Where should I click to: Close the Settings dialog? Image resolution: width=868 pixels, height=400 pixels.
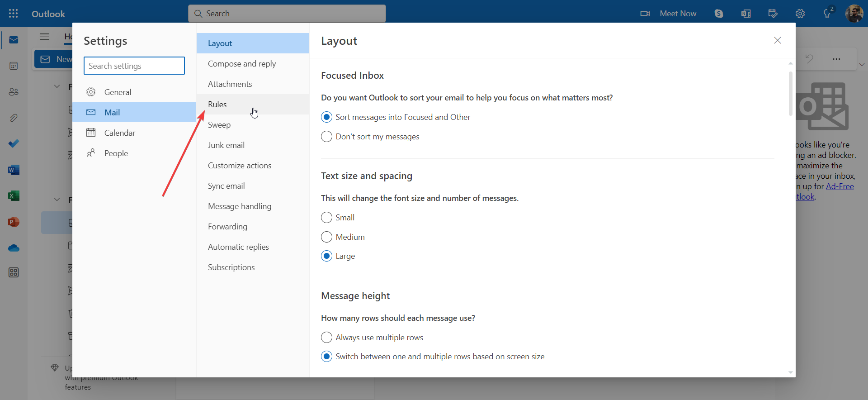coord(778,40)
